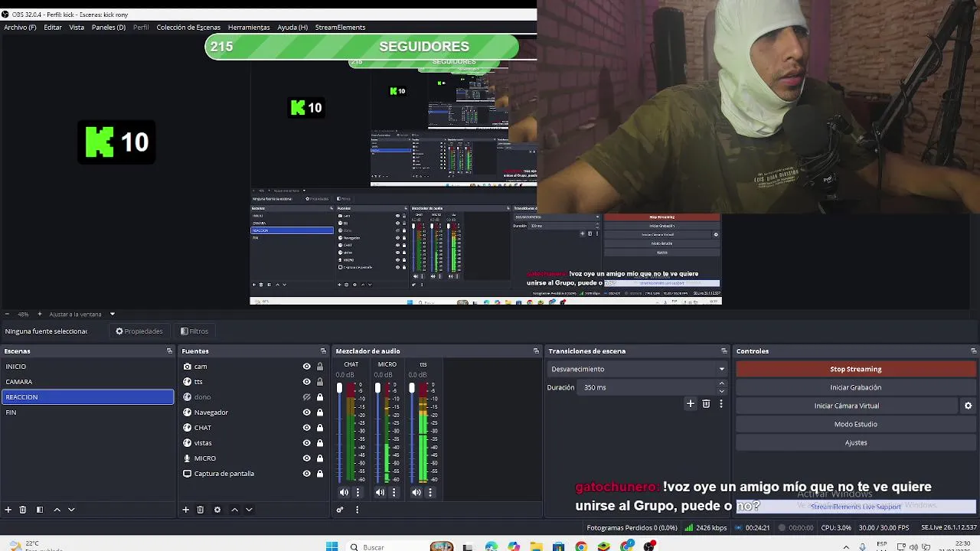
Task: Hide the Navegador source
Action: pyautogui.click(x=306, y=412)
